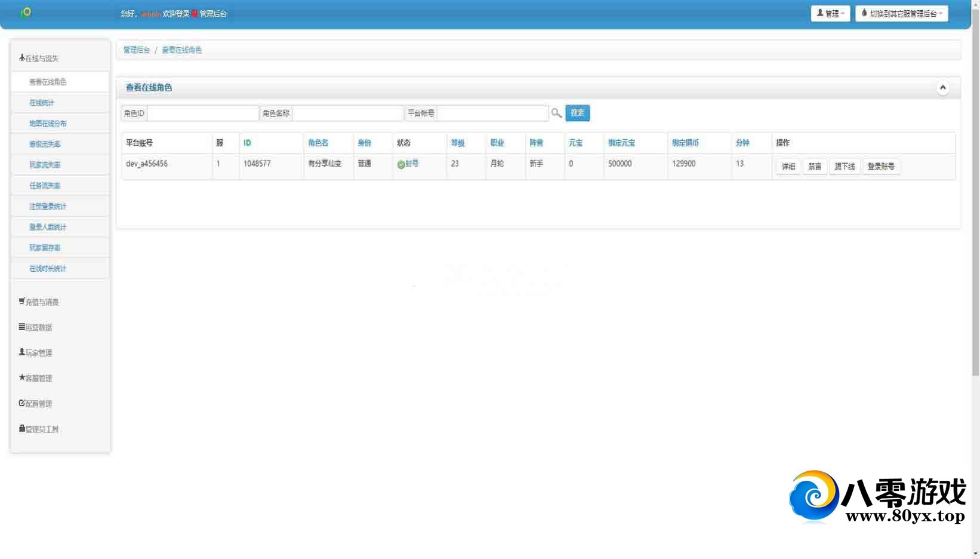The width and height of the screenshot is (980, 559).
Task: Focus the 角色名称 input field
Action: (347, 113)
